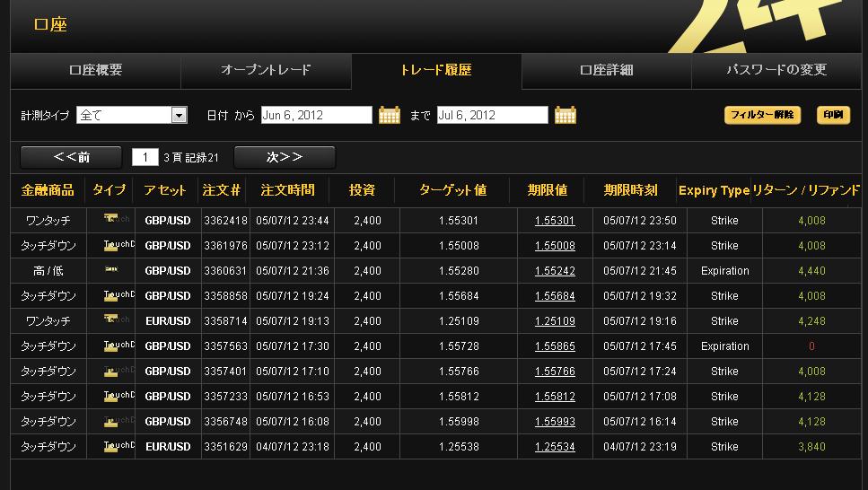The width and height of the screenshot is (868, 490).
Task: Click type icon for order 3357401
Action: point(118,371)
